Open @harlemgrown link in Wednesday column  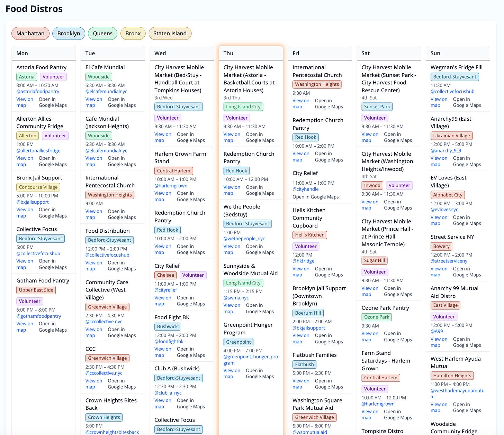pos(171,186)
